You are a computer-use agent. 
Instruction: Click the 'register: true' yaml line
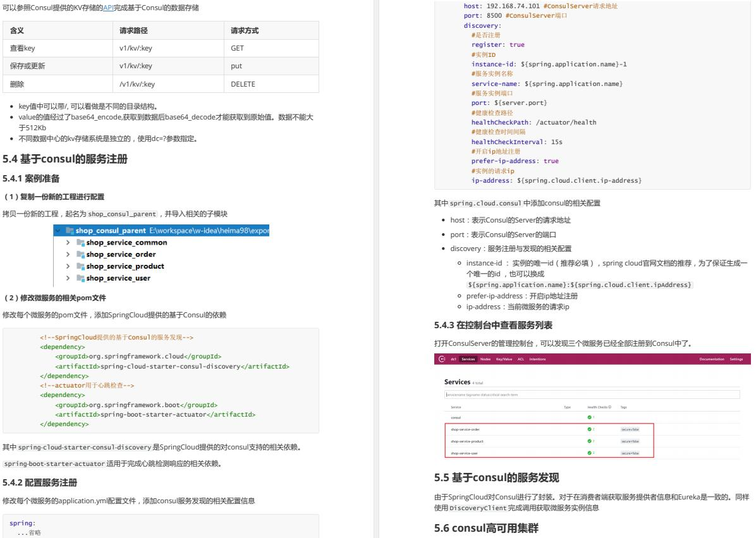click(498, 45)
